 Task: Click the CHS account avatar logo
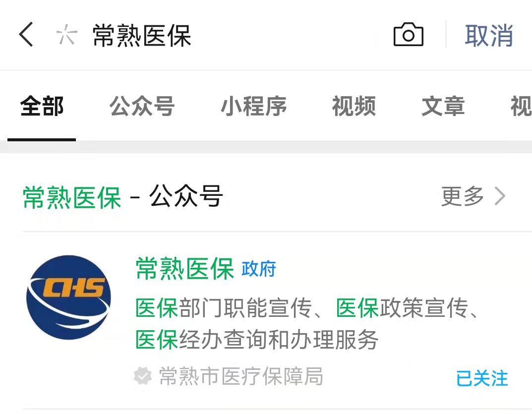click(x=68, y=297)
